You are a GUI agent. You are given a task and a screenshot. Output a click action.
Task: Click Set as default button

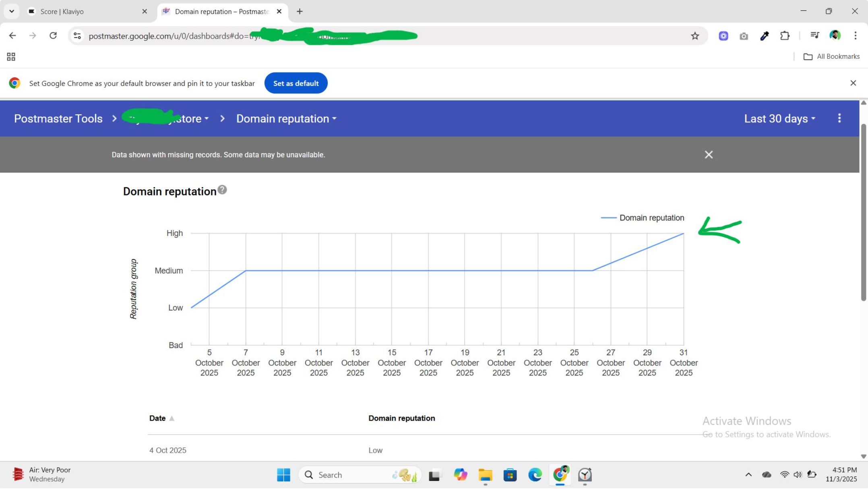tap(296, 83)
